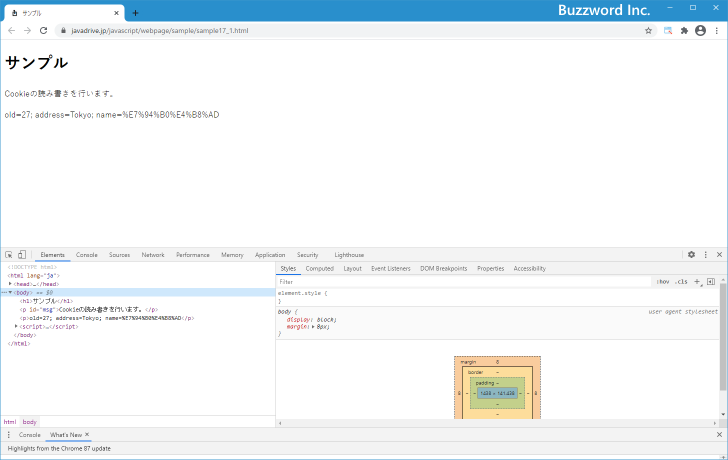Screen dimensions: 728x460
Task: Select the Computed sidebar tab
Action: pyautogui.click(x=319, y=269)
